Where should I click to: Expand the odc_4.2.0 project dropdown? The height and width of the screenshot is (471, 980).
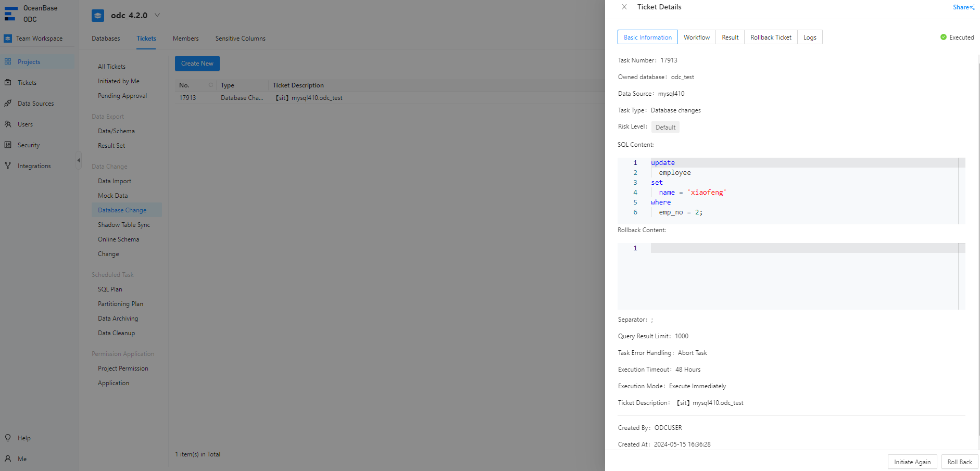[x=157, y=15]
